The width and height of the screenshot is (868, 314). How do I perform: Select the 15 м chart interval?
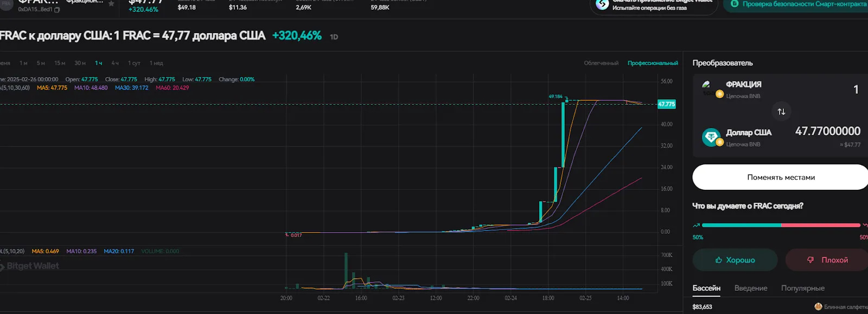tap(60, 63)
